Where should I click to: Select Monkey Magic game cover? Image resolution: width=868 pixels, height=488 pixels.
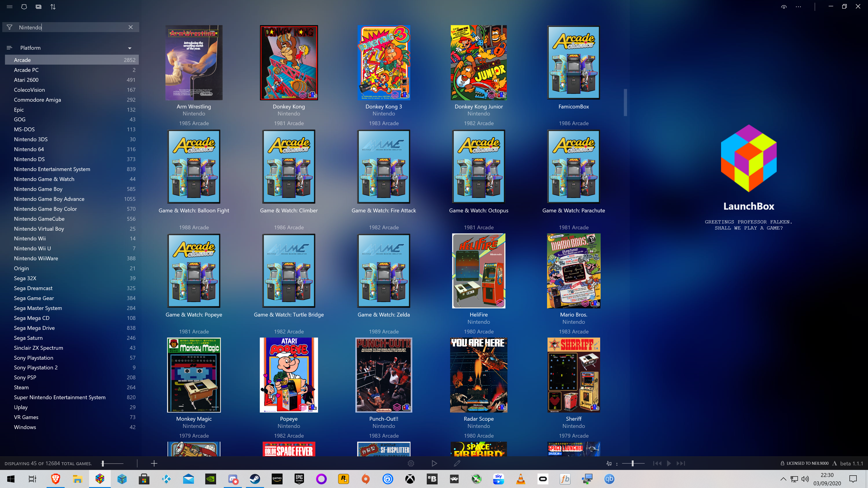click(194, 375)
